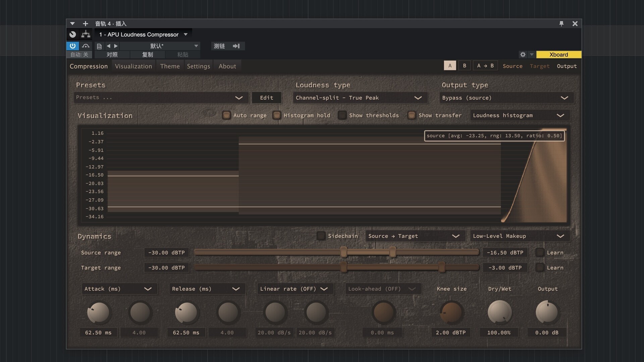The image size is (644, 362).
Task: Click the Source range upper slider handle
Action: (x=392, y=252)
